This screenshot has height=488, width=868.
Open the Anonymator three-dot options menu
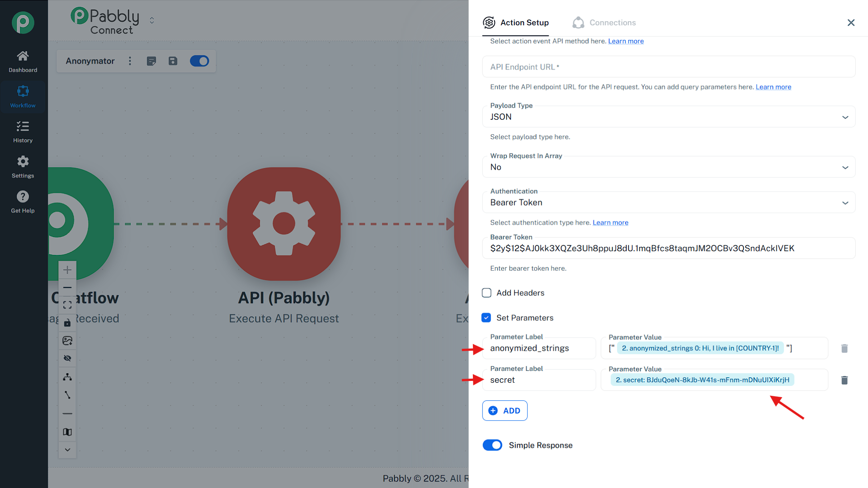pyautogui.click(x=130, y=61)
